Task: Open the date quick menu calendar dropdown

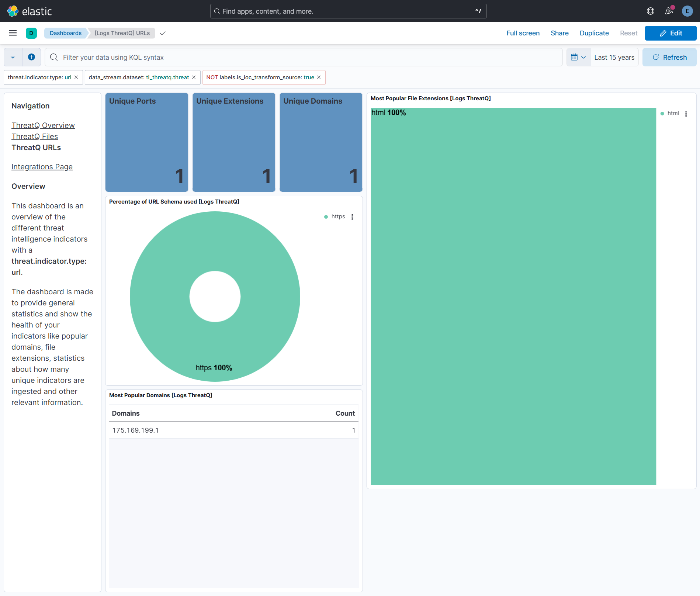Action: pyautogui.click(x=578, y=57)
